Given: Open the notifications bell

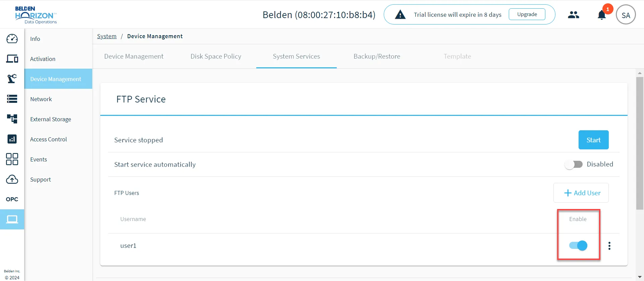Looking at the screenshot, I should click(x=602, y=15).
